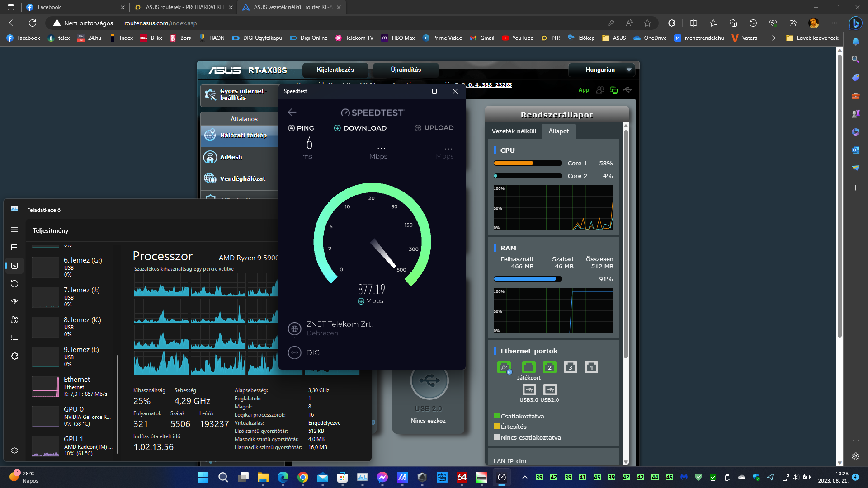This screenshot has width=868, height=488.
Task: Open Windows Start menu
Action: click(x=203, y=477)
